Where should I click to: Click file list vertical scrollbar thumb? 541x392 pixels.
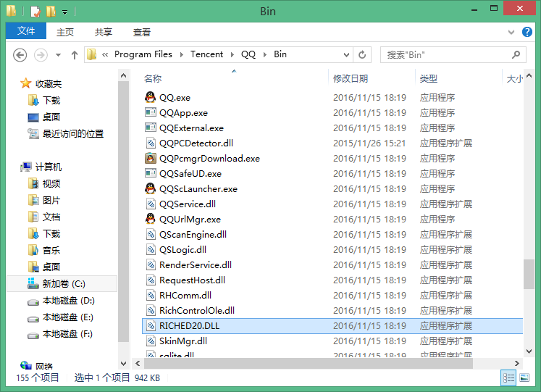click(x=529, y=274)
